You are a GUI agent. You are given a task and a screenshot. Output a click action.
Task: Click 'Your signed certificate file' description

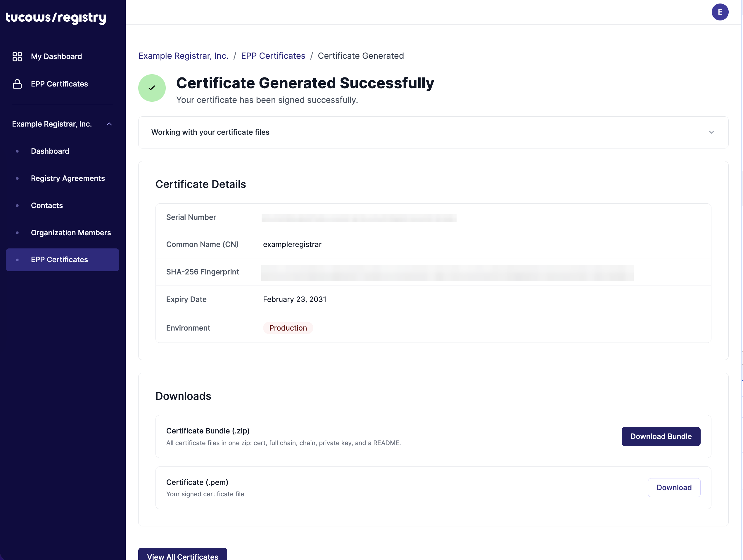click(205, 494)
